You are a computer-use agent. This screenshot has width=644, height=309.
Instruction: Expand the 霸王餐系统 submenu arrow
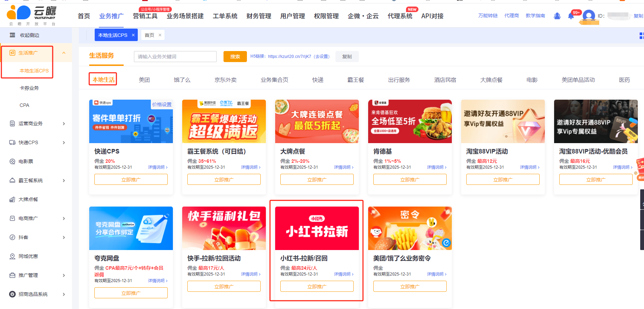(64, 180)
